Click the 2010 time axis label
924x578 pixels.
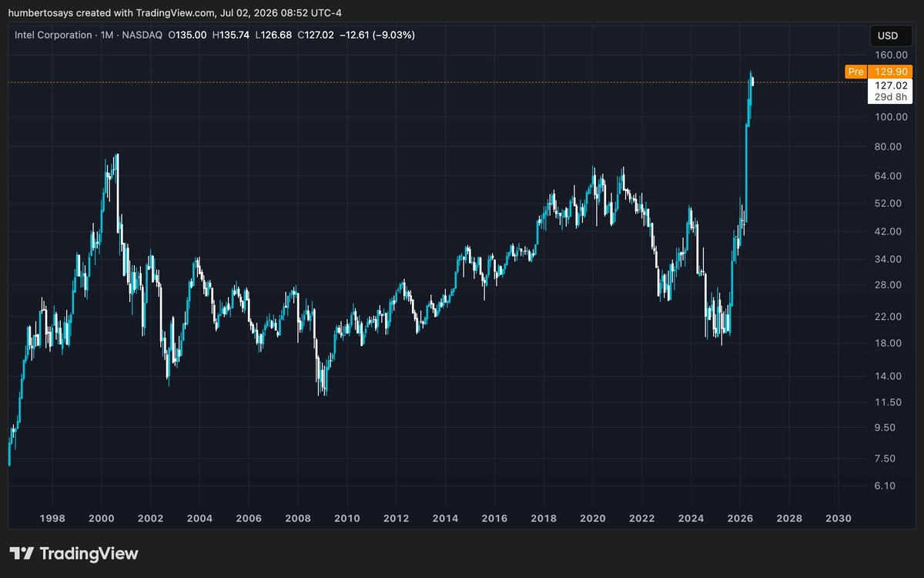347,519
